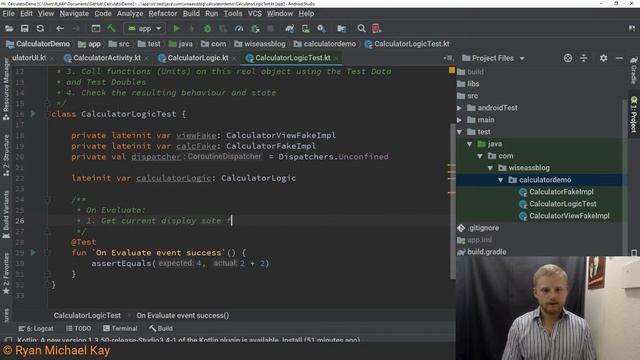Open the Project Structure icon

pos(342,29)
